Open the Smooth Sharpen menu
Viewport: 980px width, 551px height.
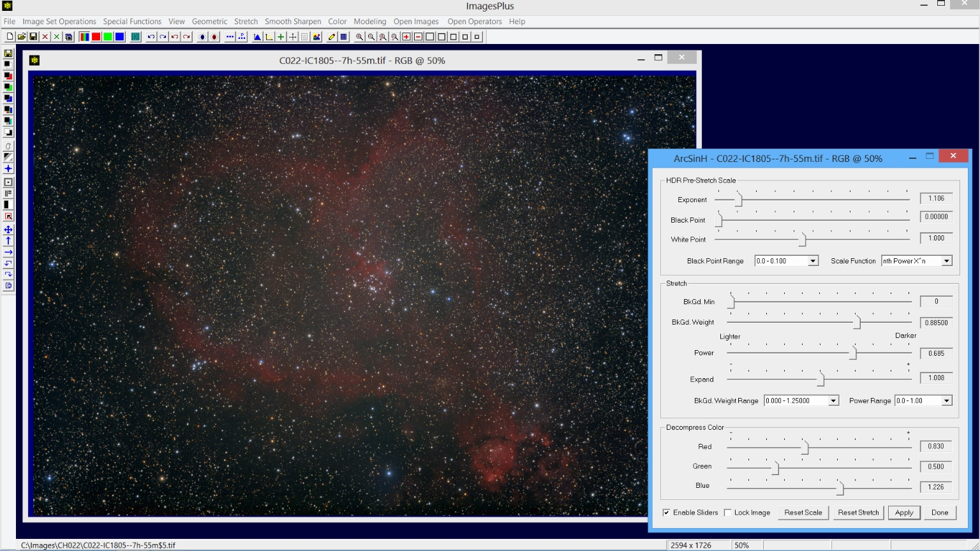point(293,21)
